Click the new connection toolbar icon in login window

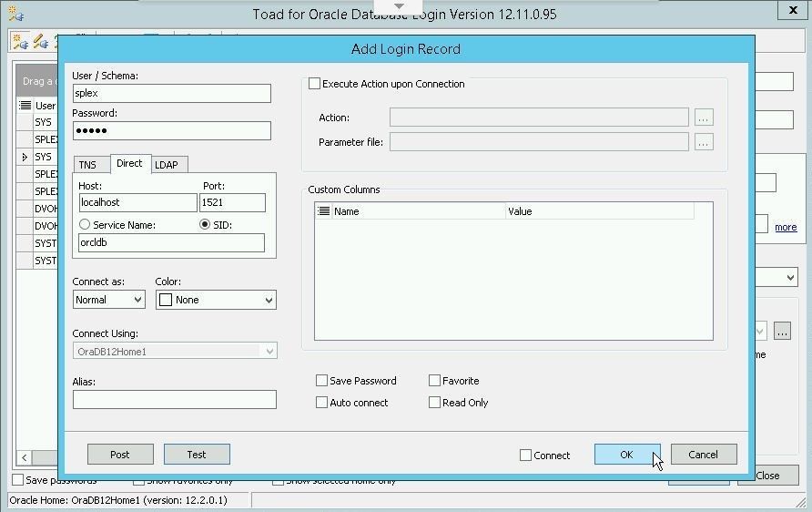point(20,42)
